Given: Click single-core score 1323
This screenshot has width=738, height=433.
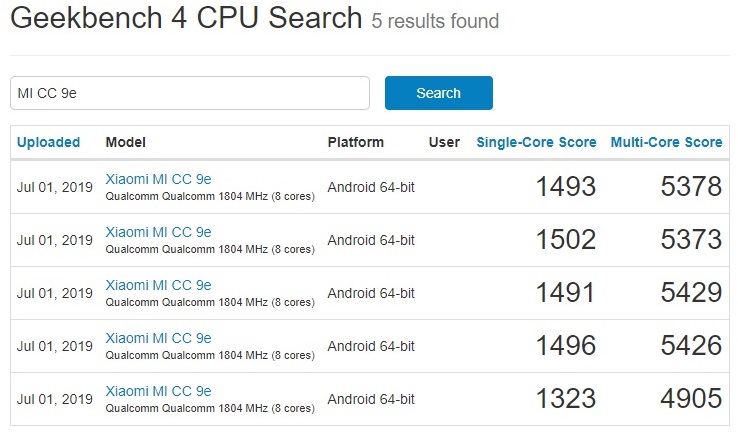Looking at the screenshot, I should coord(565,399).
